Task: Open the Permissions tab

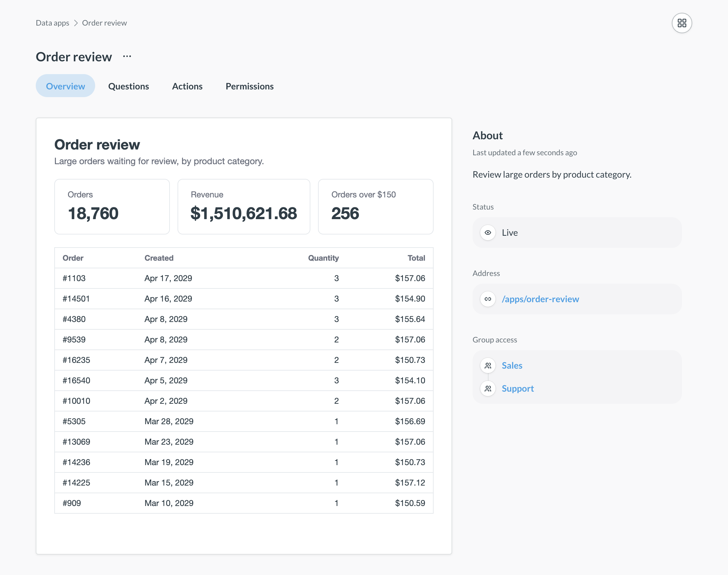Action: 249,86
